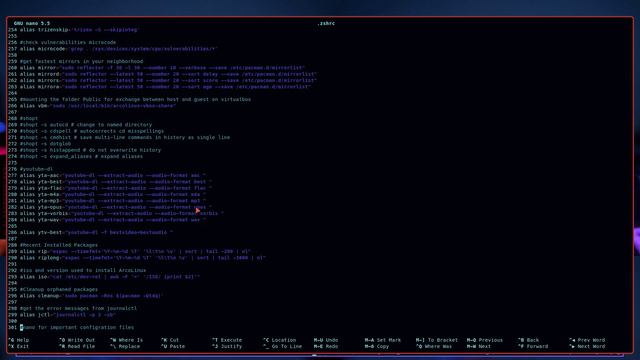Click the M-W Next shortcut hint
The image size is (640, 360).
(x=479, y=347)
